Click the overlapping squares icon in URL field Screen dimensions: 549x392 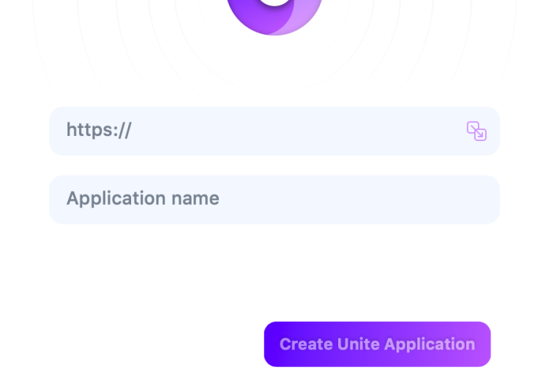point(477,131)
